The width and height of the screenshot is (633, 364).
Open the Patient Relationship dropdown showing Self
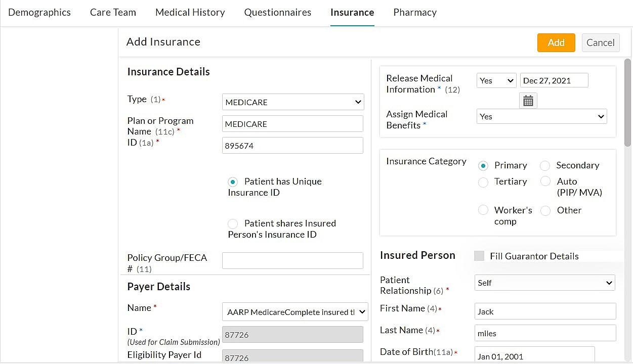[x=544, y=283]
